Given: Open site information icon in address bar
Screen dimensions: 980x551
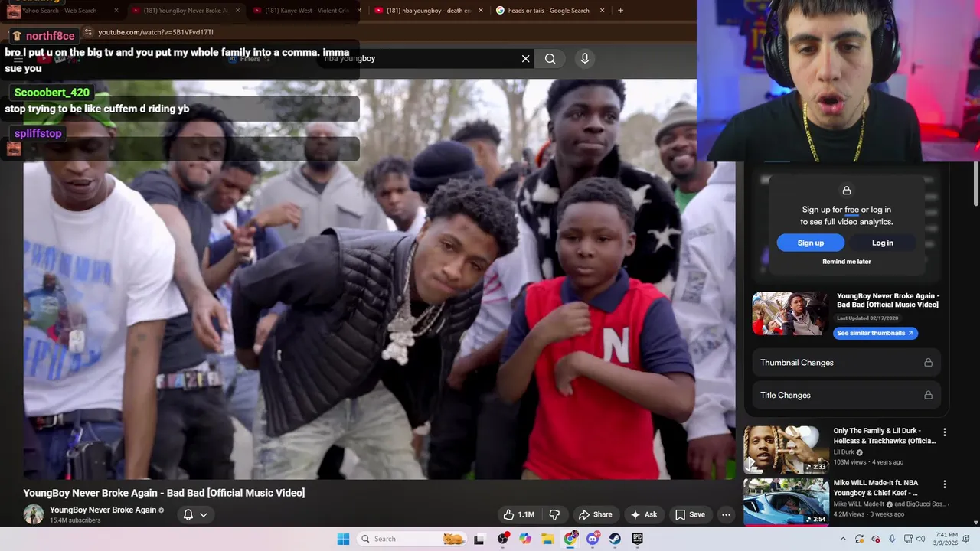Looking at the screenshot, I should click(88, 32).
